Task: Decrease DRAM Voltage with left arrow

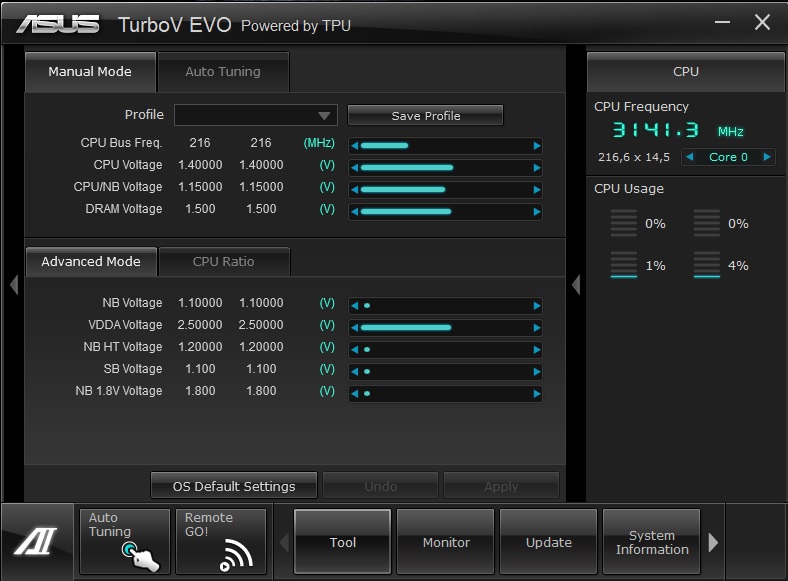Action: (x=355, y=212)
